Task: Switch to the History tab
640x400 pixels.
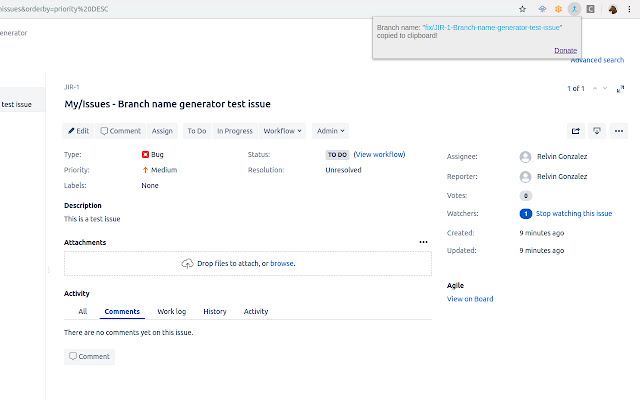Action: point(215,312)
